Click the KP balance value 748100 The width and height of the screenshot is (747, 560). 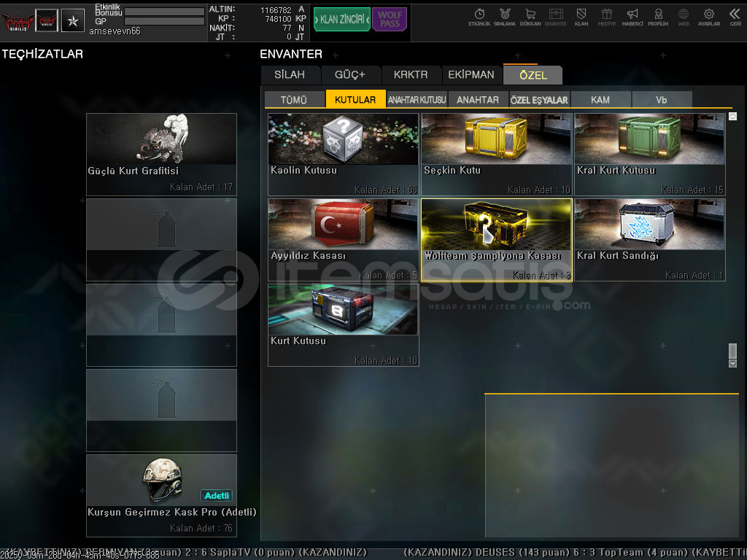tap(278, 19)
